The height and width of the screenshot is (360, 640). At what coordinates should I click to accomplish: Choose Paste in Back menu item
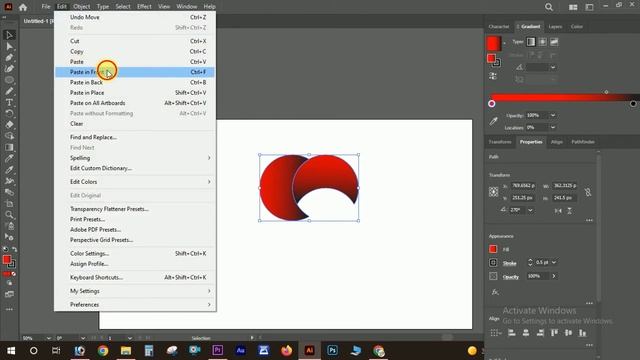coord(135,82)
